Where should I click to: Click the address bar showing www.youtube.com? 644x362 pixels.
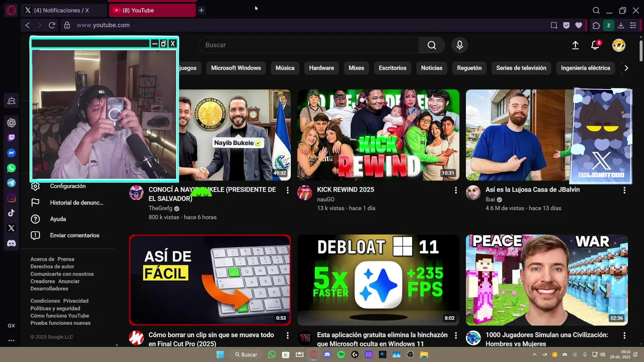(103, 25)
